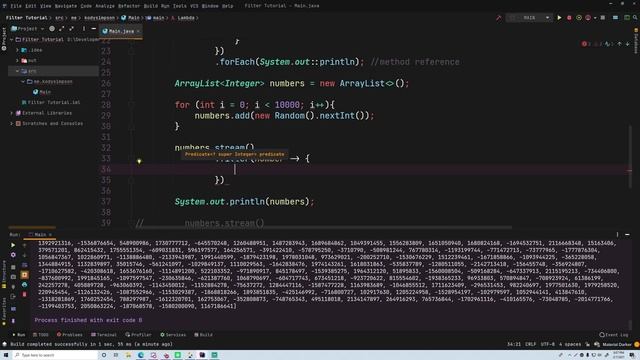
Task: Click the up arrow in the Run panel
Action: pos(24,245)
